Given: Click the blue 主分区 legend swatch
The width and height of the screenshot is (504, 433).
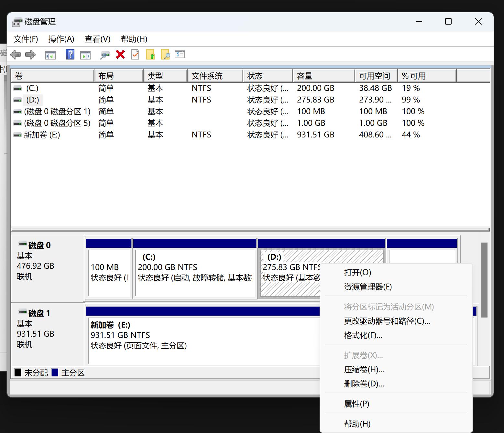Looking at the screenshot, I should (55, 373).
